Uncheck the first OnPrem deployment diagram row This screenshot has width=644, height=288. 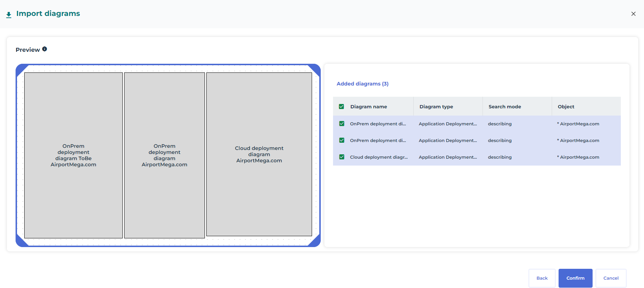coord(341,124)
